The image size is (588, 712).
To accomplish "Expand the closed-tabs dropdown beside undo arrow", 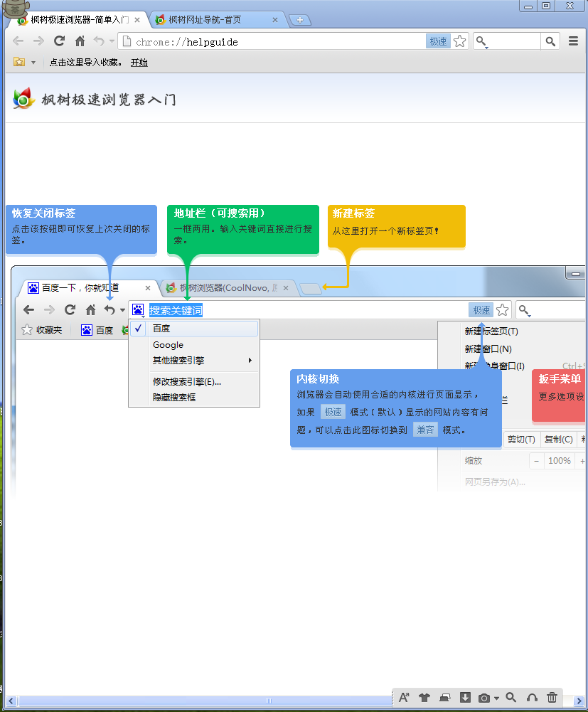I will point(112,41).
